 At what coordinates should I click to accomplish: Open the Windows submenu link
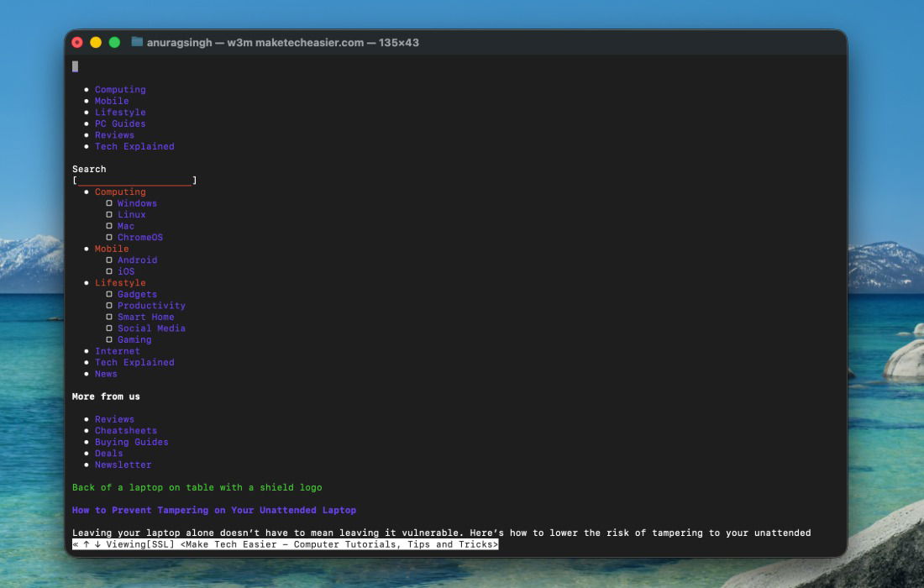[137, 203]
